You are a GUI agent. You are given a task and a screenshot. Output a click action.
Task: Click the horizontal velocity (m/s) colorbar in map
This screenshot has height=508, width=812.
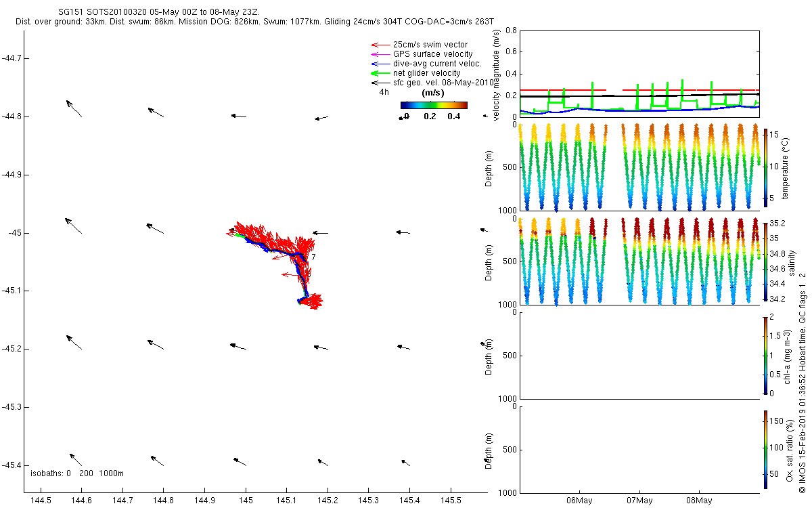434,105
